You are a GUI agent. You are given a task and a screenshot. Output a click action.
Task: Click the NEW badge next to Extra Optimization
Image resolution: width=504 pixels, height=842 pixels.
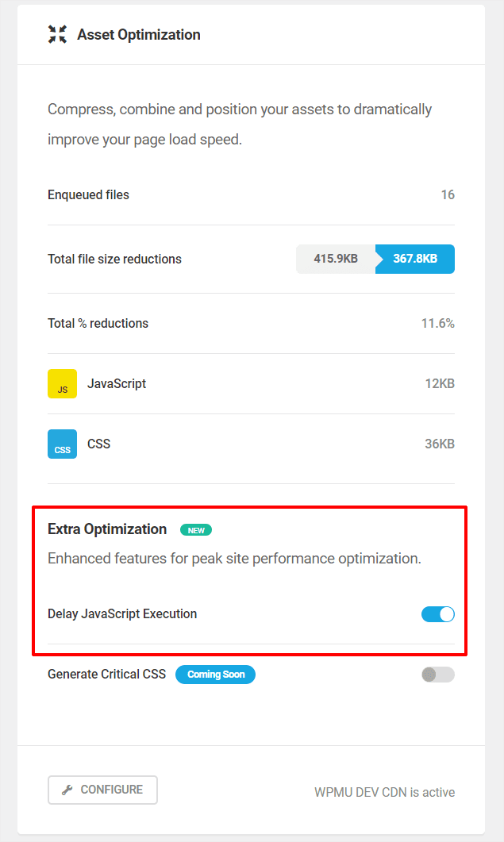click(x=195, y=529)
